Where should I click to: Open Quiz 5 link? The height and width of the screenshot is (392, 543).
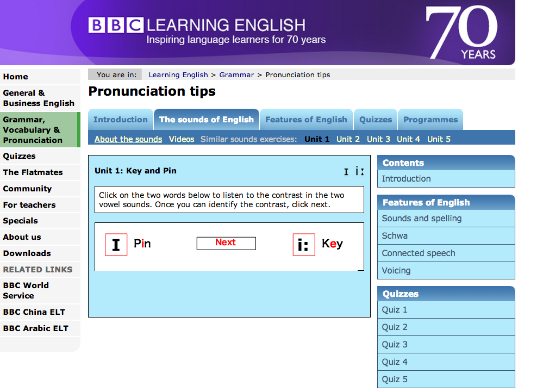(446, 379)
